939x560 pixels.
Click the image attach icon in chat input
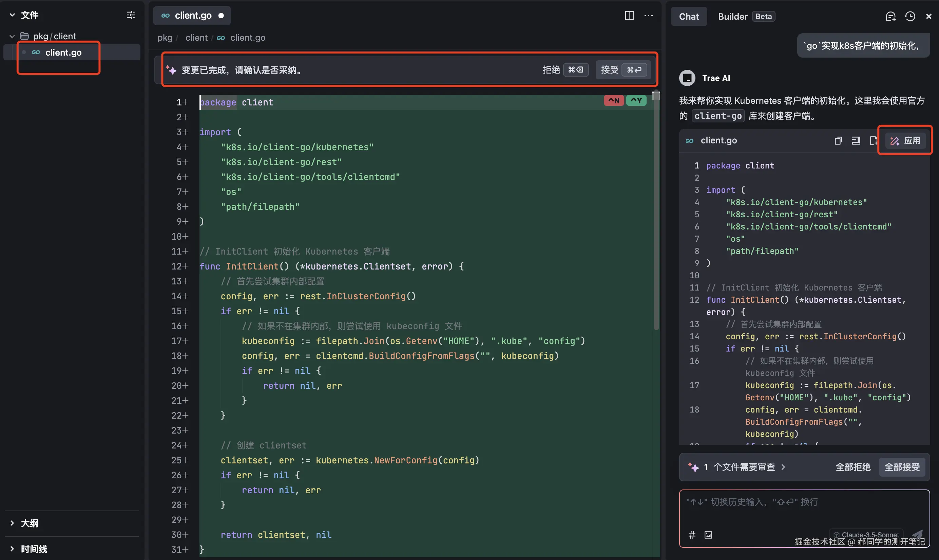(708, 534)
